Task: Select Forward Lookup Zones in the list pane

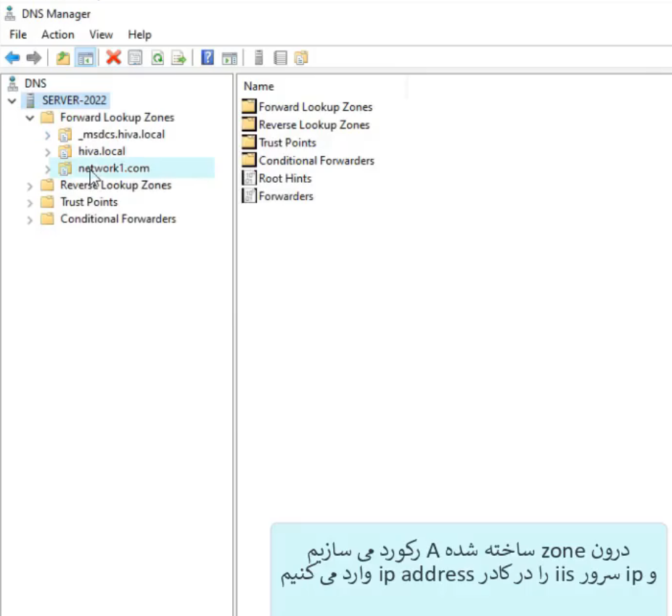Action: tap(316, 107)
